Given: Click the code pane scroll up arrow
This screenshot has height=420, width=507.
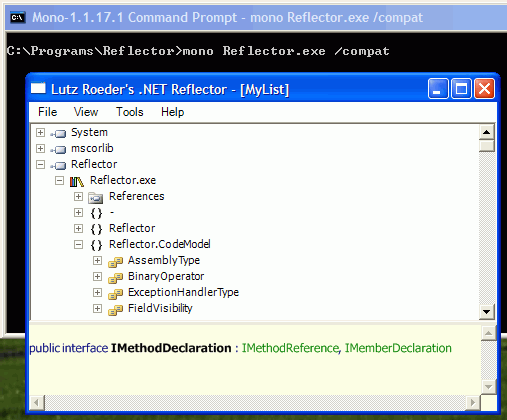Looking at the screenshot, I should coord(488,333).
